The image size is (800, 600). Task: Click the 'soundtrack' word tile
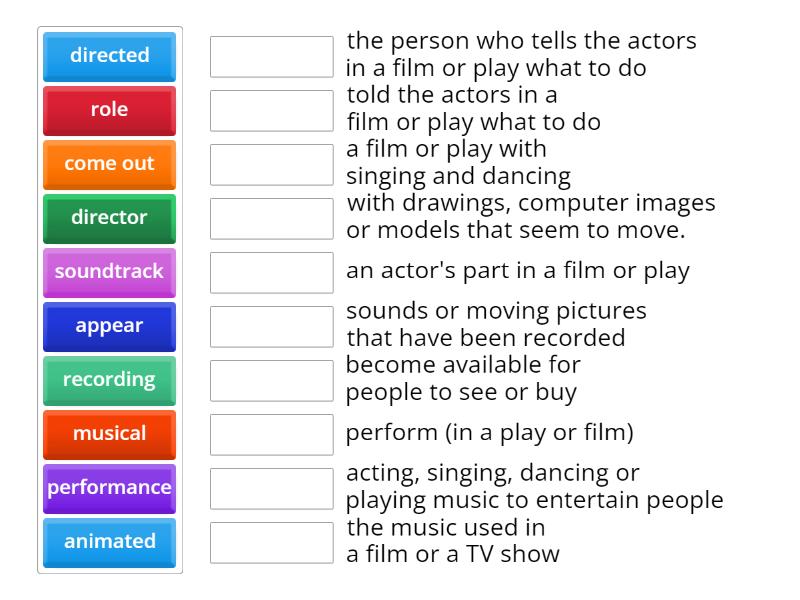click(x=109, y=272)
